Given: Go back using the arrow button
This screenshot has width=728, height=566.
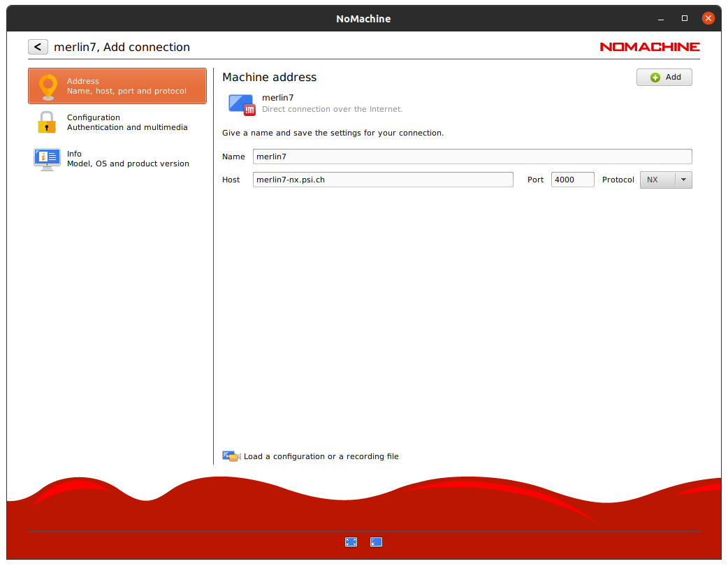Looking at the screenshot, I should pyautogui.click(x=38, y=46).
